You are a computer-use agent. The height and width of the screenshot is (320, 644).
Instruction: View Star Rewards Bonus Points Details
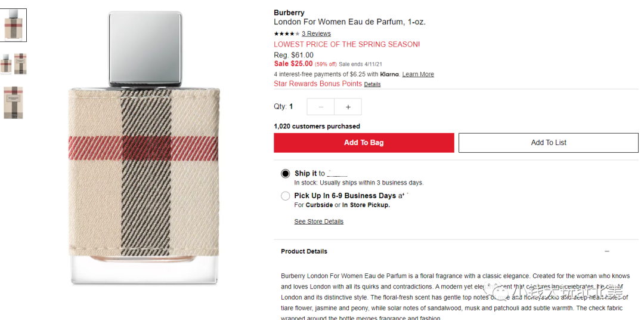point(372,84)
